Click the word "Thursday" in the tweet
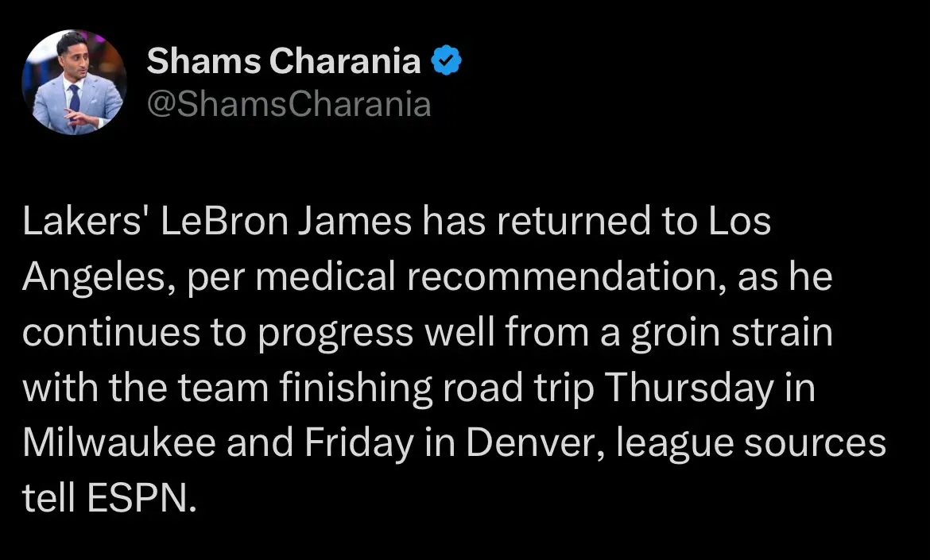 (689, 389)
